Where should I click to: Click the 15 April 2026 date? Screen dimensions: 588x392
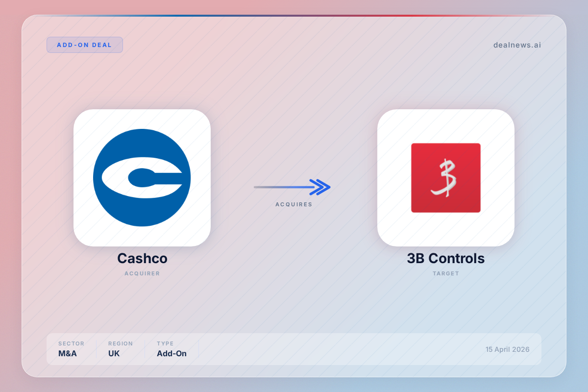point(508,349)
